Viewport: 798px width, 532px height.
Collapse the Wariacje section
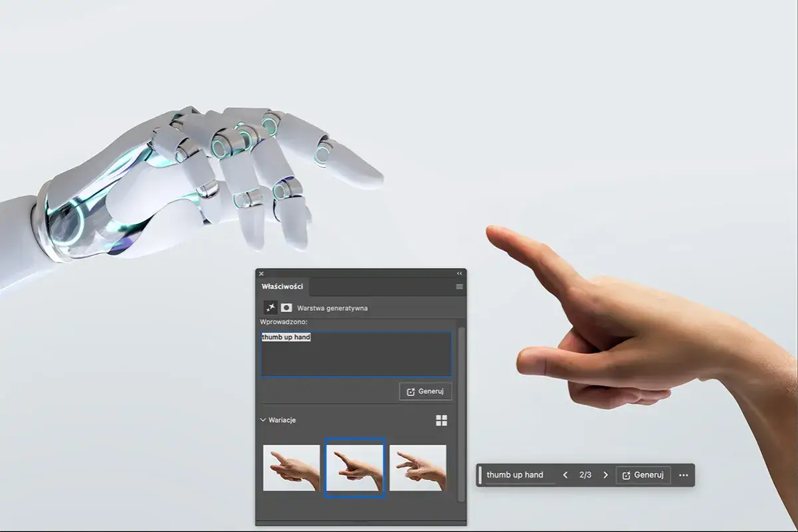[263, 420]
